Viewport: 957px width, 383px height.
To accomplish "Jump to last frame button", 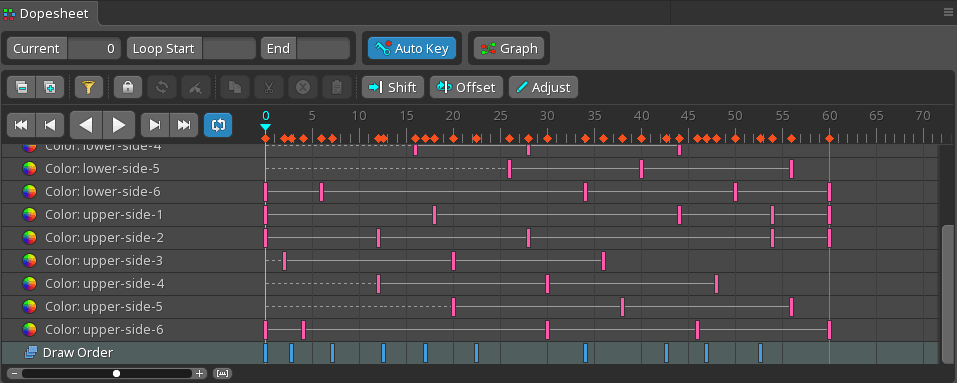I will click(x=184, y=124).
